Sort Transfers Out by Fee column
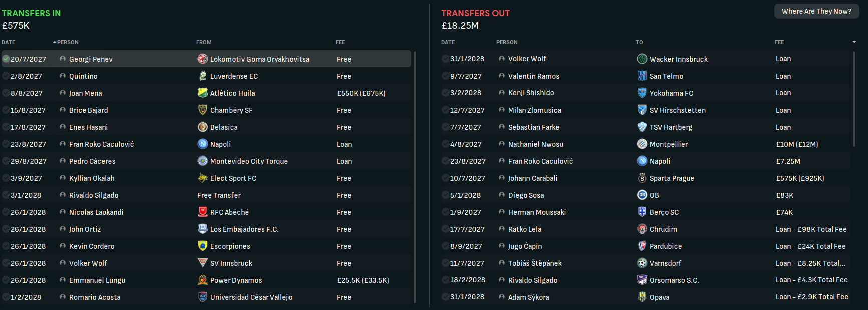868x310 pixels. point(779,42)
